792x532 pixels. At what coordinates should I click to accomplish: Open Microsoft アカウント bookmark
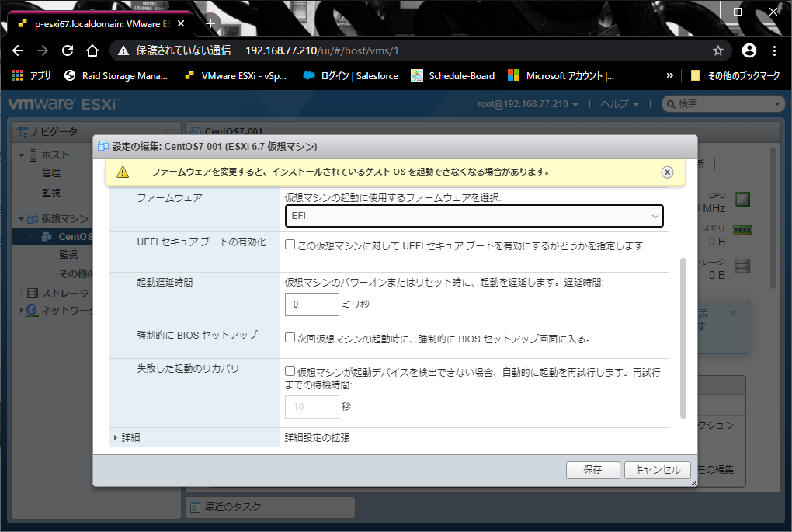(x=561, y=76)
